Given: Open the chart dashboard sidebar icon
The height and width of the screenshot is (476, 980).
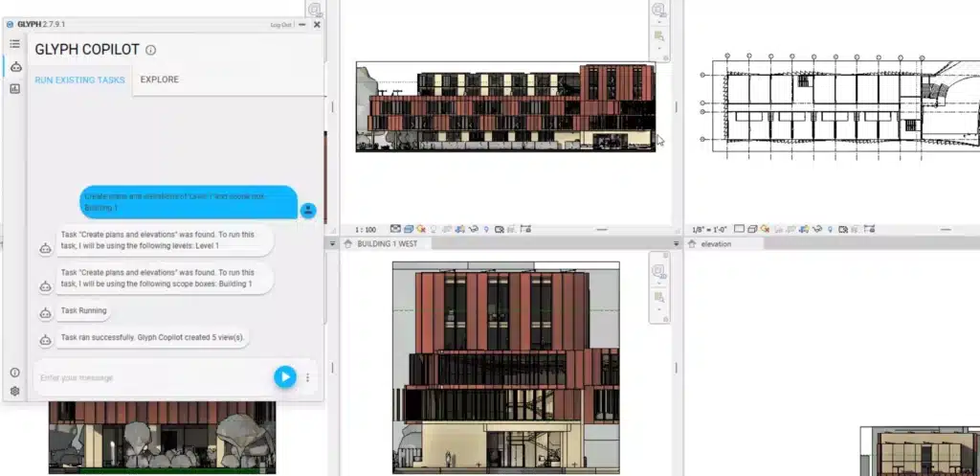Looking at the screenshot, I should 15,88.
